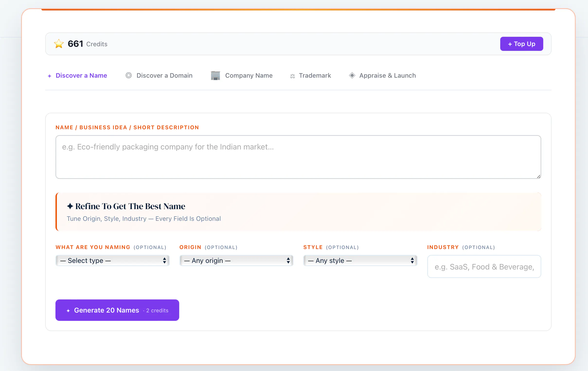Go to the Appraise & Launch tab
588x371 pixels.
[383, 75]
